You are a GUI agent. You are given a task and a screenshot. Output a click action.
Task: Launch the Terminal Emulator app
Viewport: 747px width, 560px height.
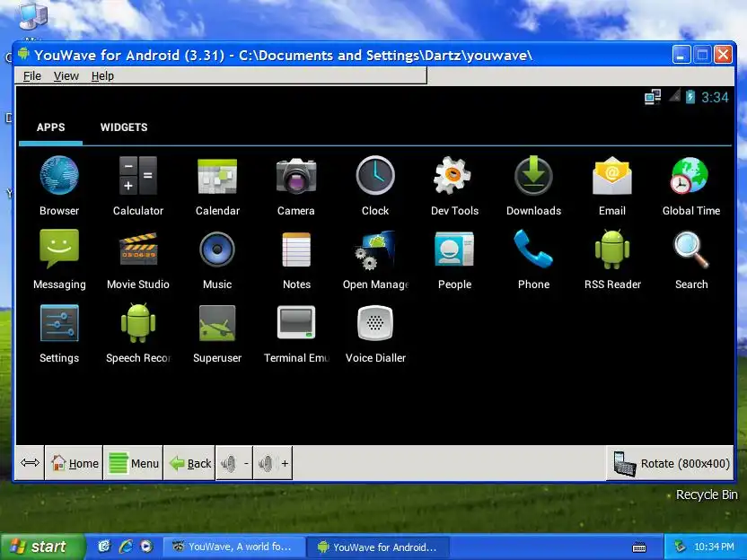(296, 333)
